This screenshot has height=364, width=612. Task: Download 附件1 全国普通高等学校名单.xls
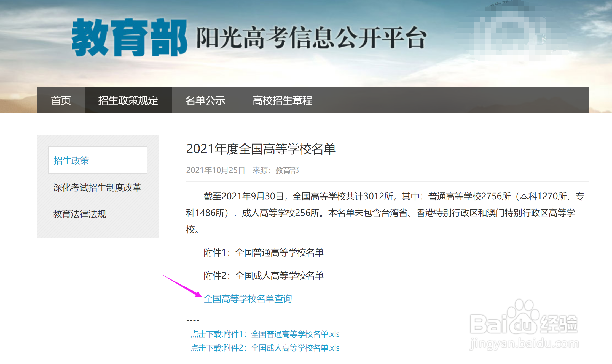pos(265,334)
